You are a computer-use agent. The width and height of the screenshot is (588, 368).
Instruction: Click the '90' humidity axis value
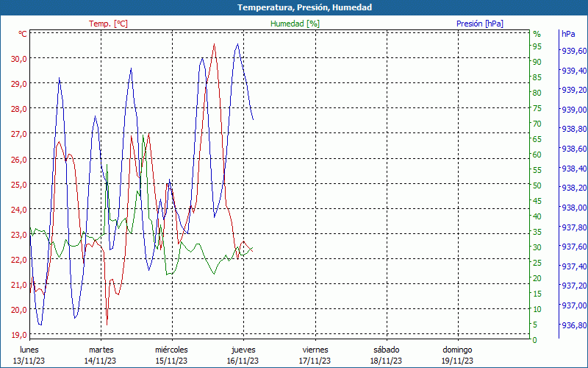pos(537,62)
